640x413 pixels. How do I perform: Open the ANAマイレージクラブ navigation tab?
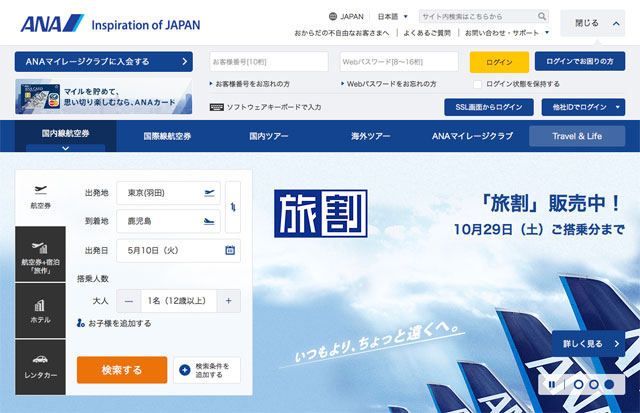point(472,136)
